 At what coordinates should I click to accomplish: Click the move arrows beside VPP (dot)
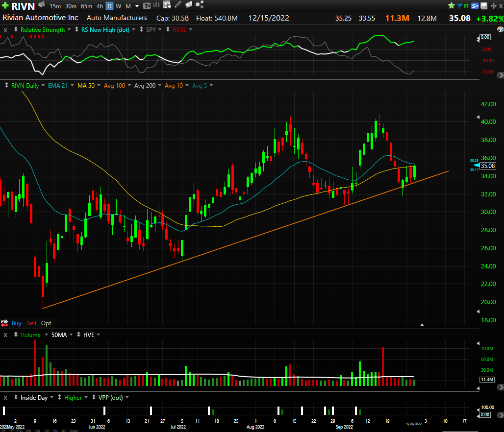click(x=94, y=397)
